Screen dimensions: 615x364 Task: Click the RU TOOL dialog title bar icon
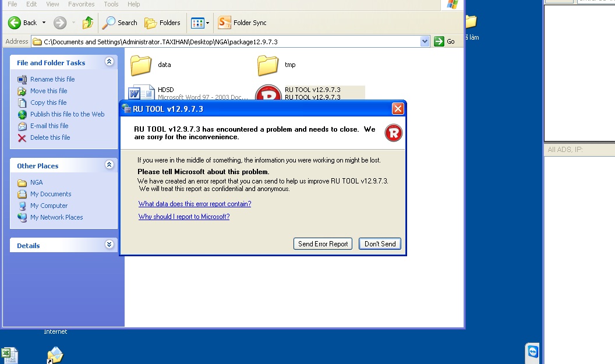coord(126,109)
